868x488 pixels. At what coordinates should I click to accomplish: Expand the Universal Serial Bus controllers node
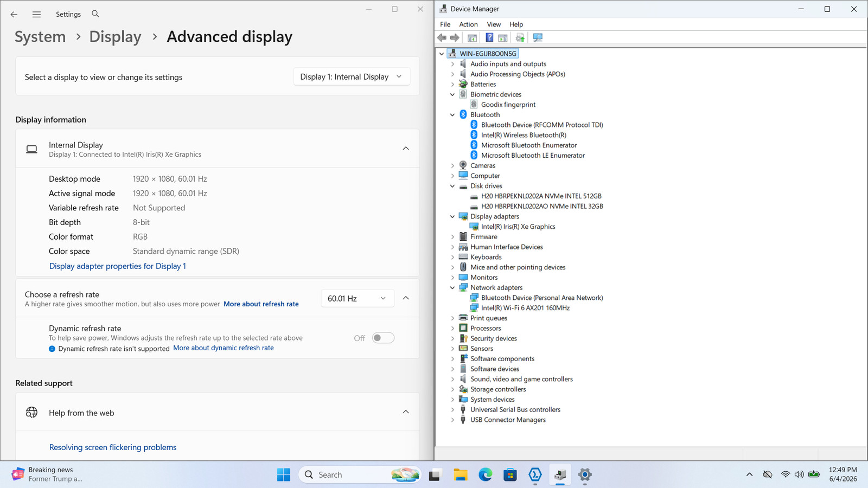point(452,410)
